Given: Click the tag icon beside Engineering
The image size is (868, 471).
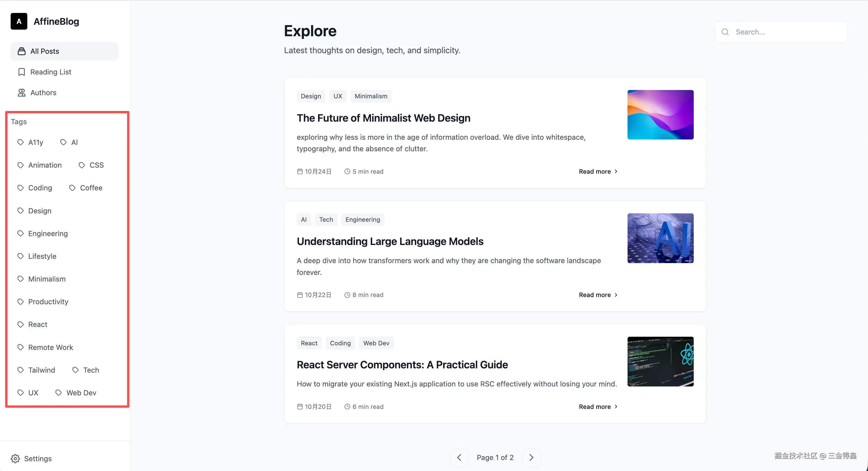Looking at the screenshot, I should 20,233.
